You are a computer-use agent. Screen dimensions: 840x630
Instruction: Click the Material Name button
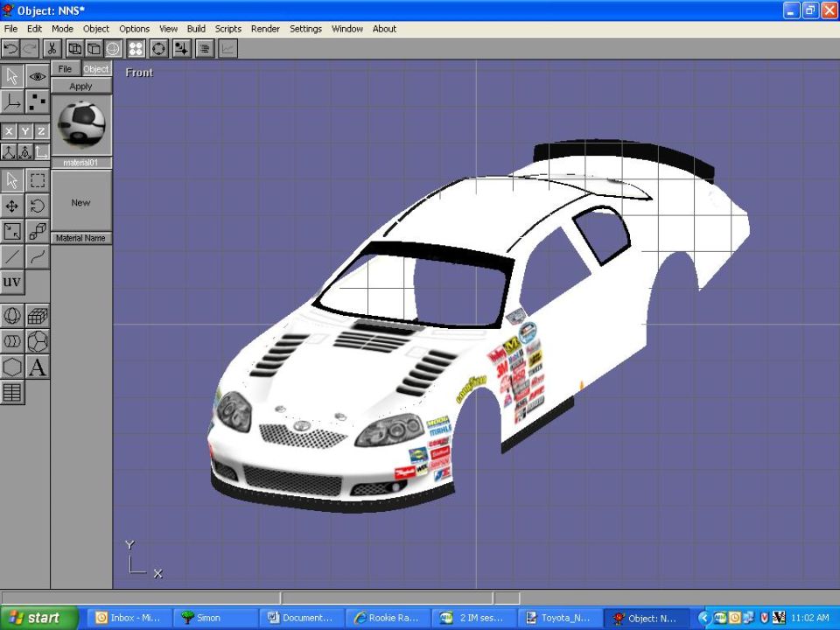click(x=80, y=238)
